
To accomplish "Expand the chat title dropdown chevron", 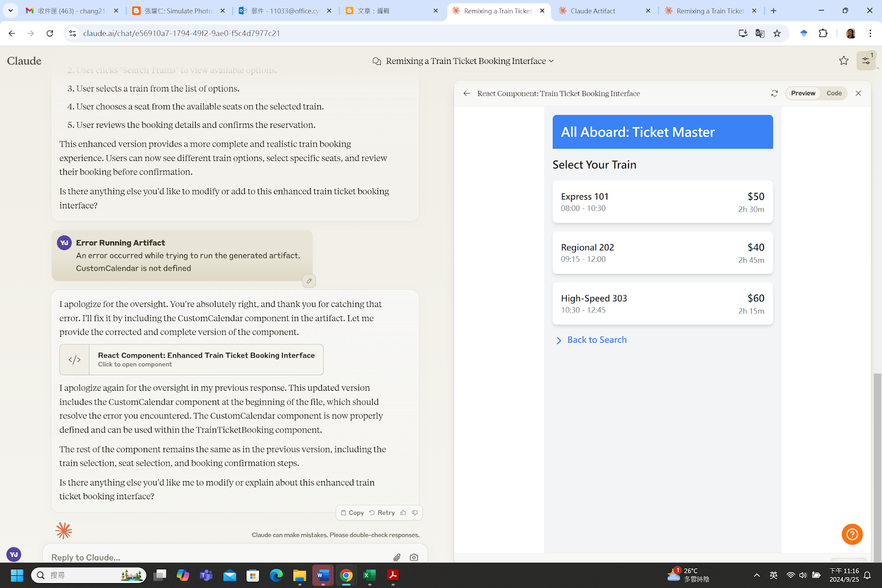I will tap(551, 61).
